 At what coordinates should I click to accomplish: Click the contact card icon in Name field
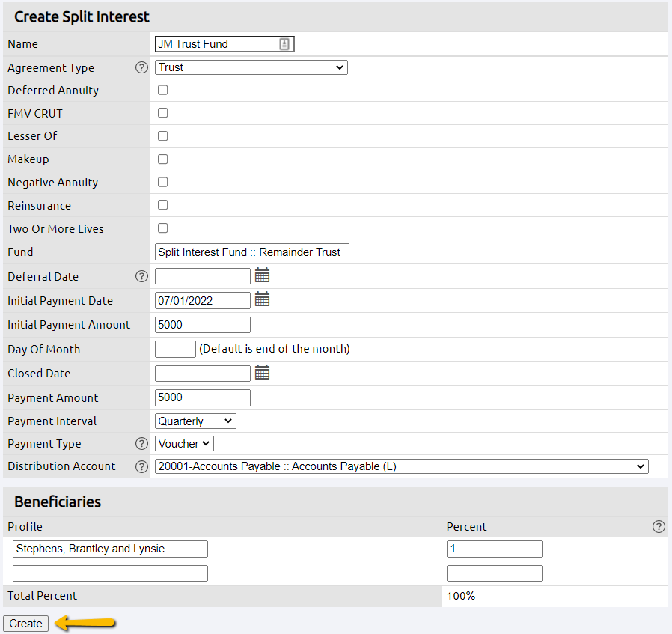point(284,43)
